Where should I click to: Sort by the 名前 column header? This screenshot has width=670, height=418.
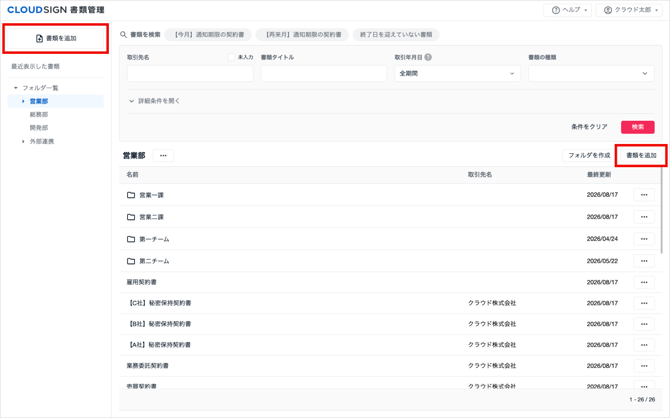click(x=132, y=175)
